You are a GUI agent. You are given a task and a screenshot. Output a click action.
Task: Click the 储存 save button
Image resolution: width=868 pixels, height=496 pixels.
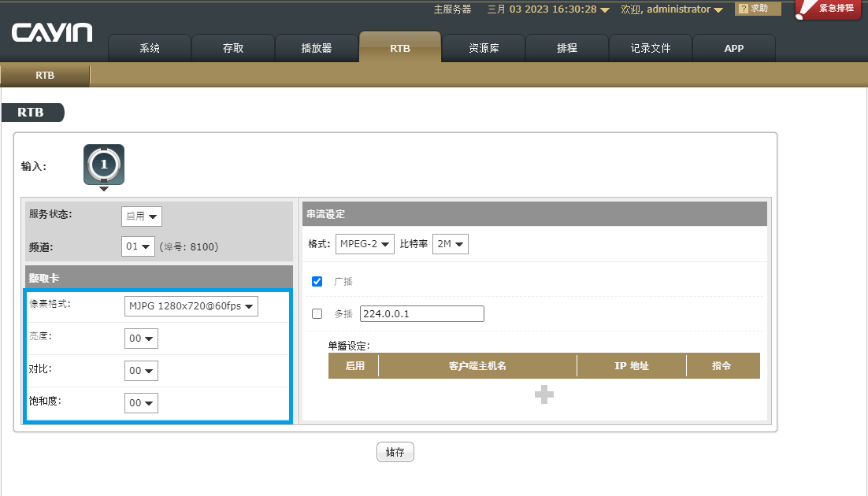point(395,452)
